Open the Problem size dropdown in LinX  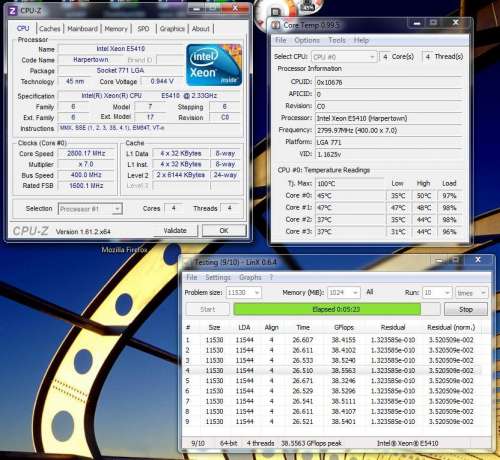(244, 293)
